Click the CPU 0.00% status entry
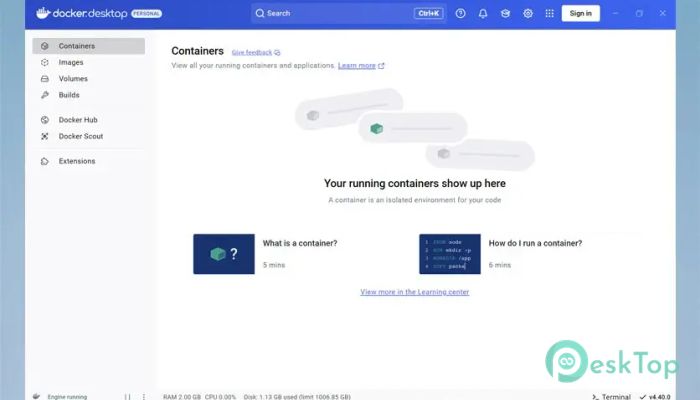 tap(221, 396)
